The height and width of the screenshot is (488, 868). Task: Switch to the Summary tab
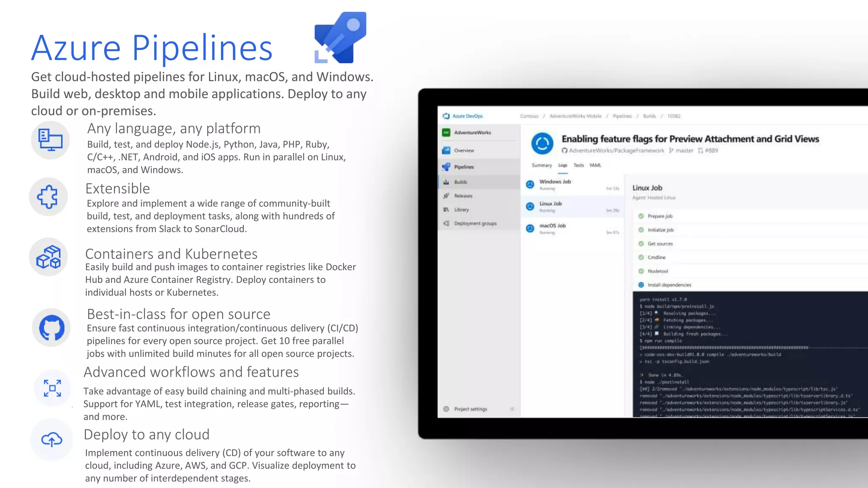click(x=542, y=166)
